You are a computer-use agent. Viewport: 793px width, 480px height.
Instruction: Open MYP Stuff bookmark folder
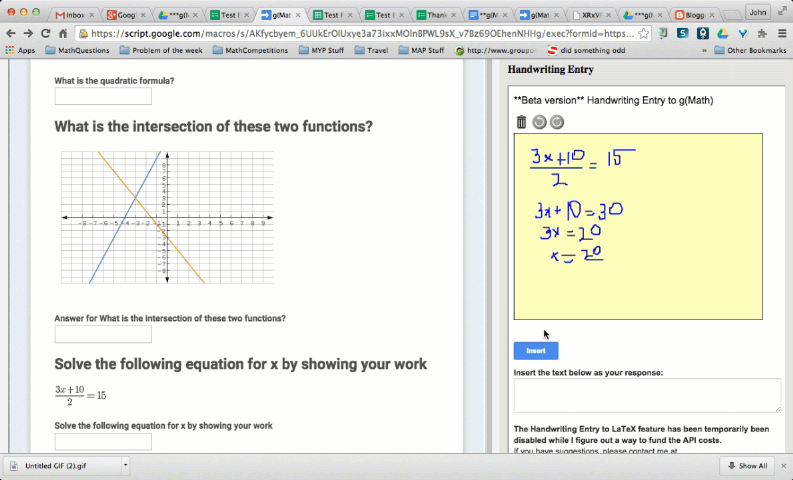321,50
